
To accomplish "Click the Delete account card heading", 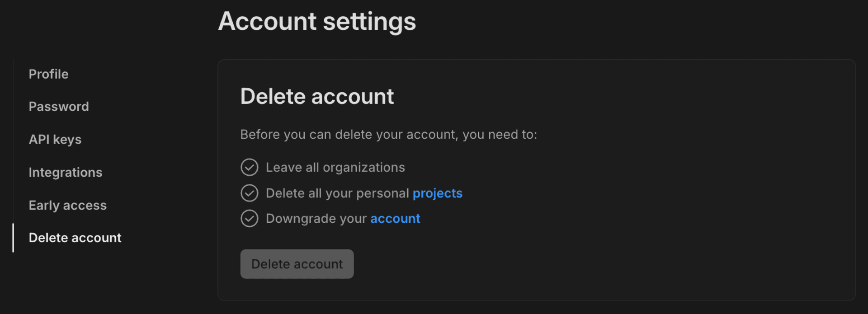I will pyautogui.click(x=317, y=97).
